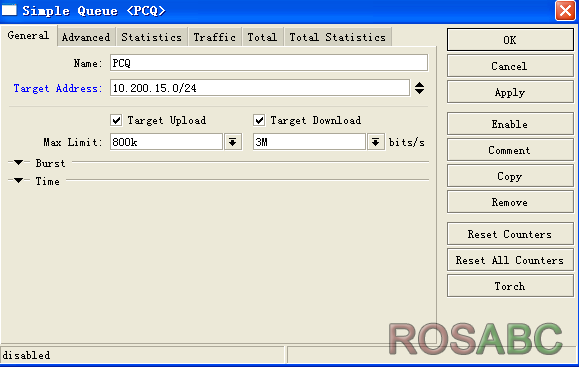Click the Cancel button
579x367 pixels.
[x=510, y=66]
